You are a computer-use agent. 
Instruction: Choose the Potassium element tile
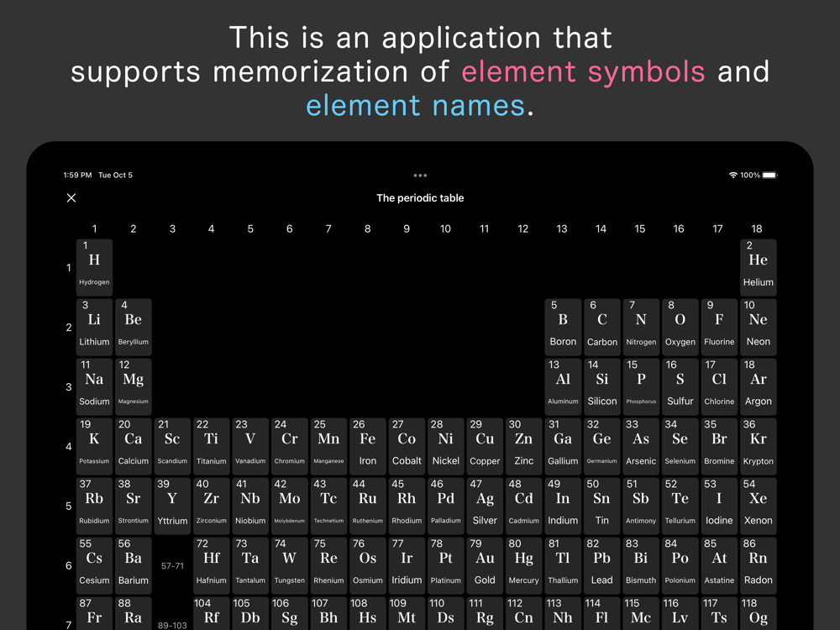pyautogui.click(x=94, y=447)
